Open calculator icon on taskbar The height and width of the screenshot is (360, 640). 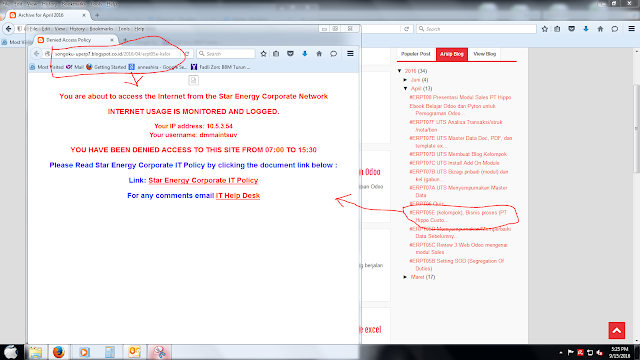coord(109,352)
